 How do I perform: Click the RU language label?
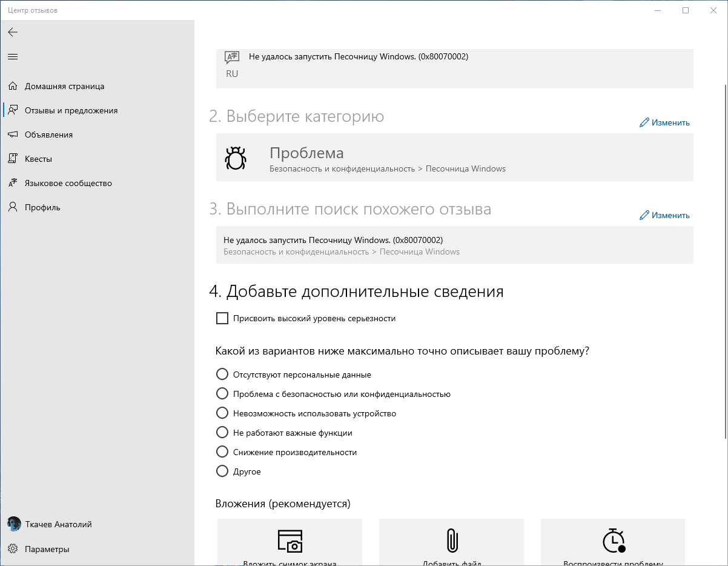point(231,74)
